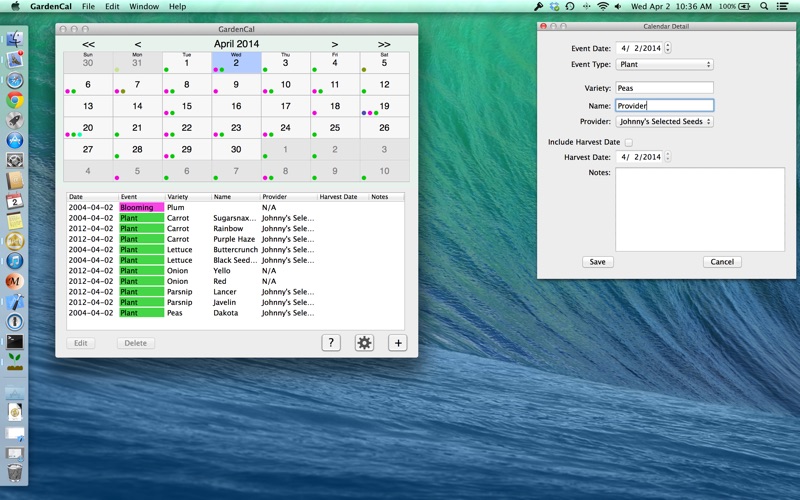The image size is (800, 500).
Task: Select April 15 in the calendar
Action: pos(187,106)
